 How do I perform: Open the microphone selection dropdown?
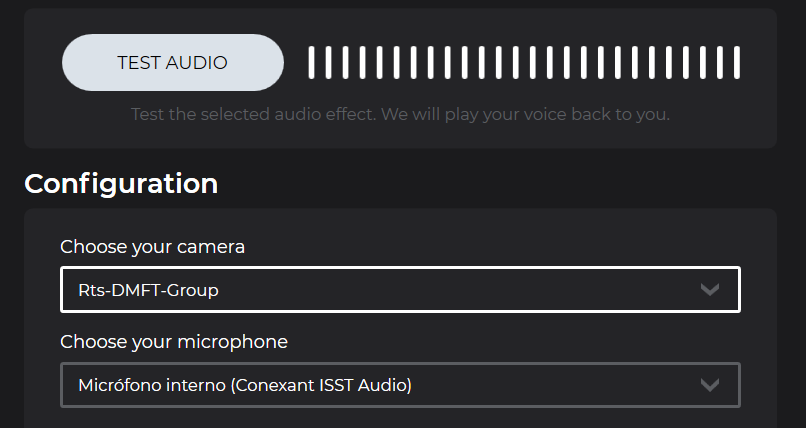pyautogui.click(x=400, y=385)
